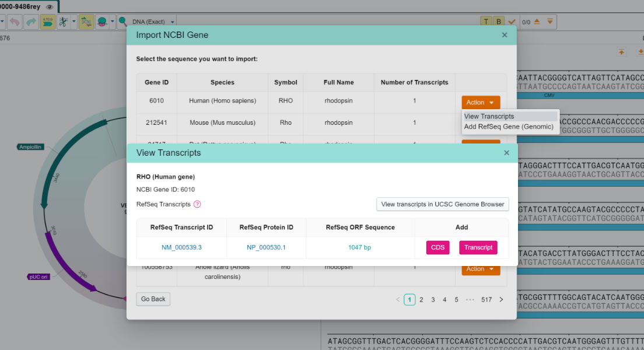The image size is (644, 350).
Task: Click the teal protein translation icon
Action: point(102,22)
